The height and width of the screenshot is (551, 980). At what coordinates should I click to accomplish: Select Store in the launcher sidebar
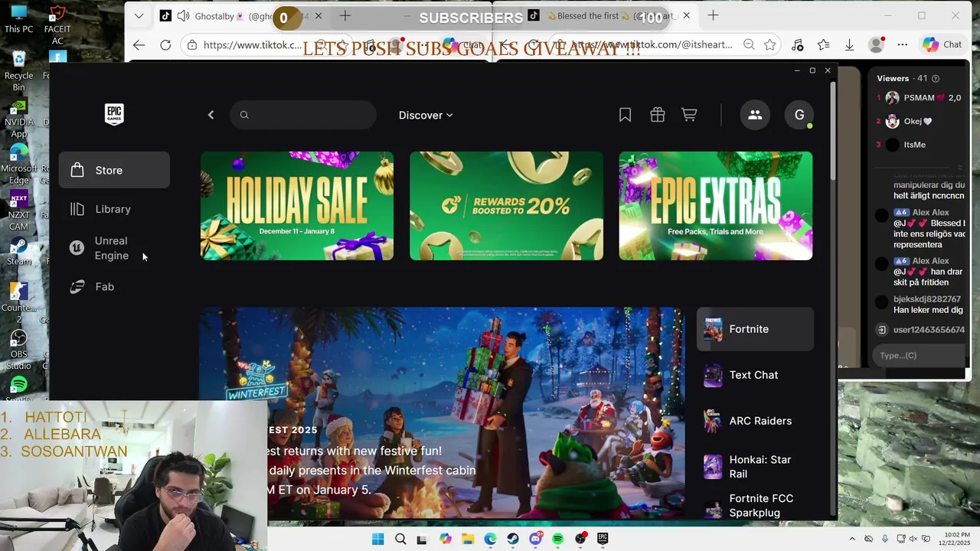(114, 170)
